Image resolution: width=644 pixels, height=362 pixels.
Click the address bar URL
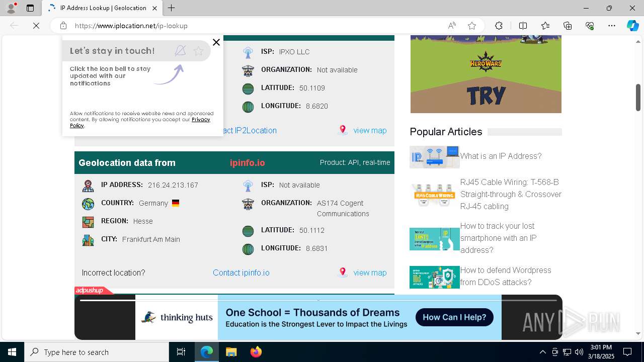(131, 26)
